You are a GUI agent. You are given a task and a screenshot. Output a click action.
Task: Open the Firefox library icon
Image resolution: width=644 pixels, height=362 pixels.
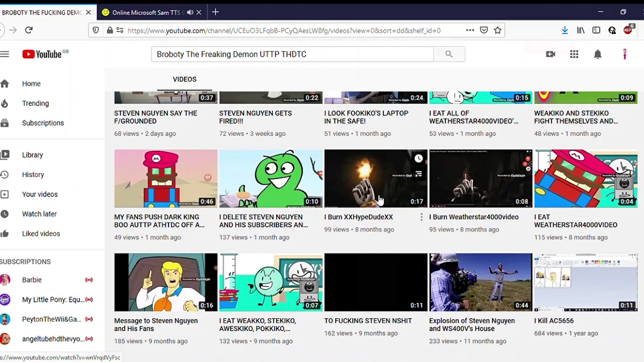pyautogui.click(x=581, y=30)
